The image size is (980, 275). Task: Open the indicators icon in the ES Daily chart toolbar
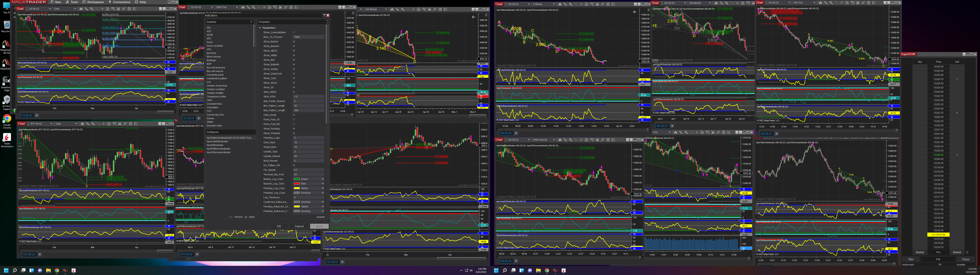tap(124, 9)
